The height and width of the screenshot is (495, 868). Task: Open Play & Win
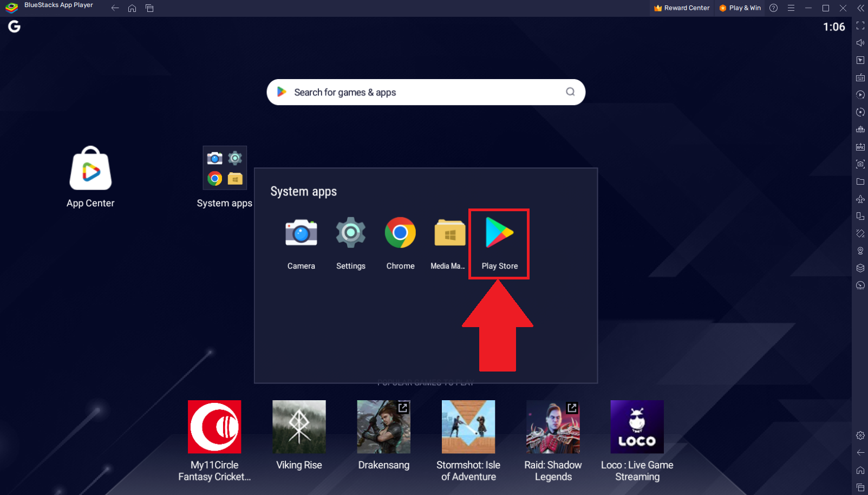[x=740, y=8]
